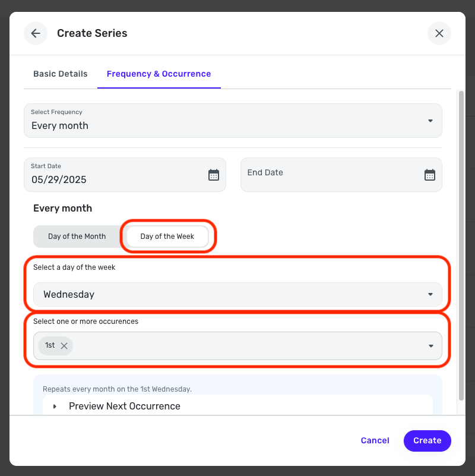475x476 pixels.
Task: Click the Select Frequency dropdown arrow
Action: 430,121
